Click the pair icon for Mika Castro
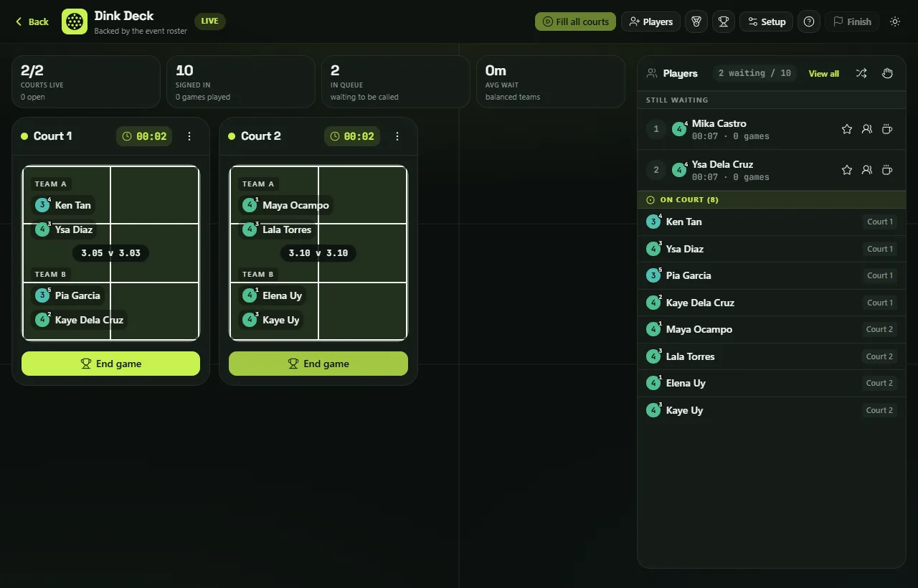This screenshot has width=918, height=588. (x=867, y=129)
